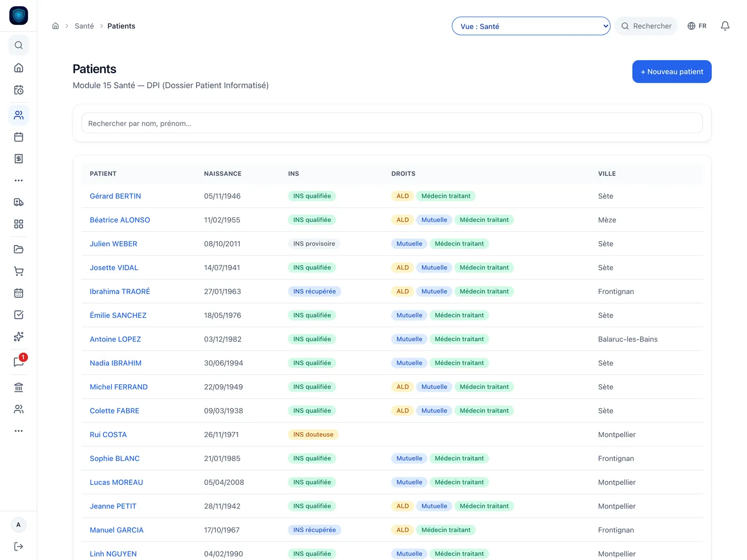Screen dimensions: 747x560
Task: Open patient Rui COSTA
Action: [108, 435]
